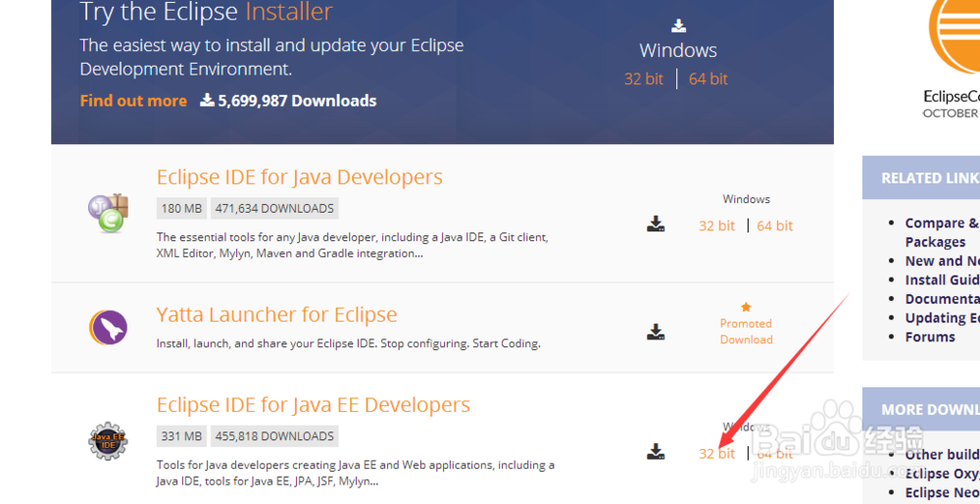Click download icon for Java EE package

pyautogui.click(x=656, y=451)
